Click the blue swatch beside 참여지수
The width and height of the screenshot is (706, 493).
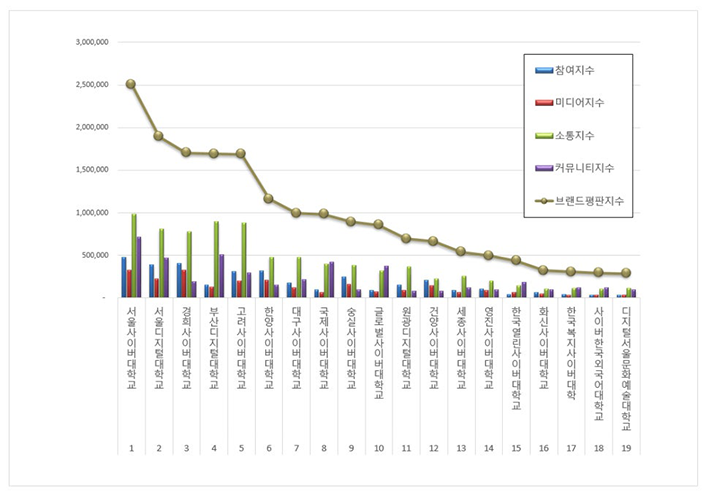tap(544, 70)
